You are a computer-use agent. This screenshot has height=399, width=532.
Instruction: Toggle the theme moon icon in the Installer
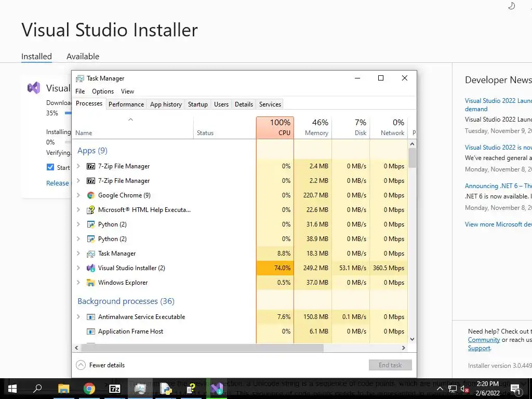[511, 6]
